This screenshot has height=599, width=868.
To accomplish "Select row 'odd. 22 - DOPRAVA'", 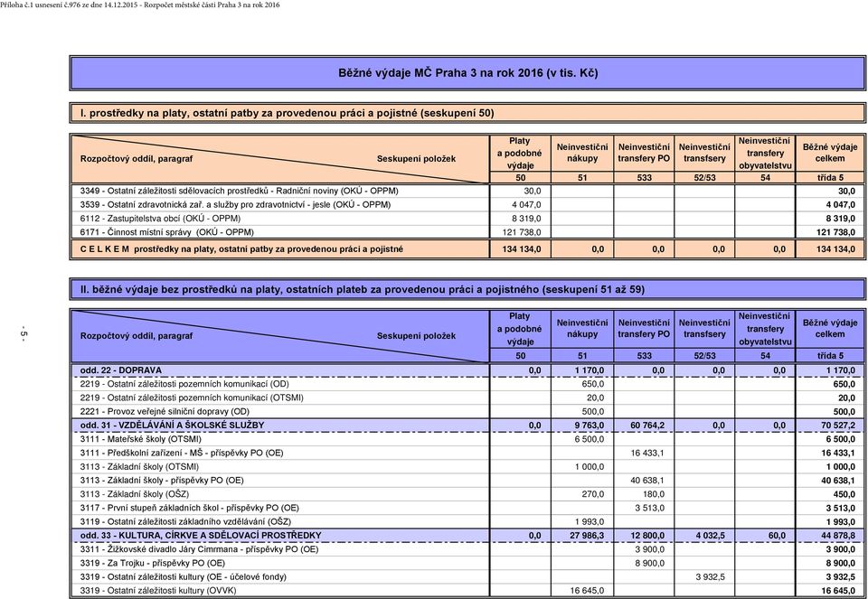I will click(x=467, y=370).
